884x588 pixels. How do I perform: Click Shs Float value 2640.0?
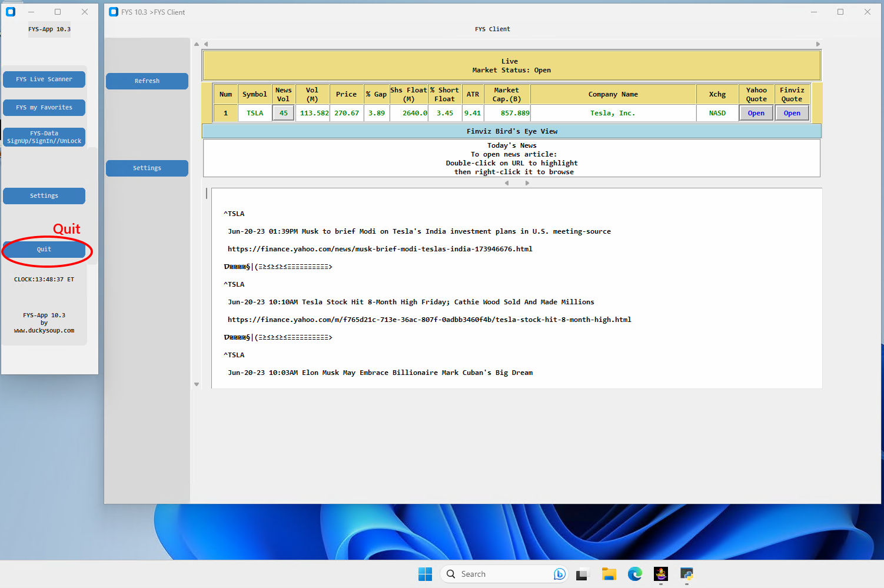click(409, 113)
